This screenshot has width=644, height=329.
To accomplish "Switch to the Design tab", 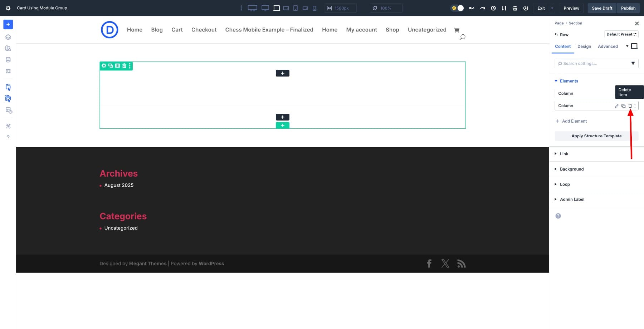I will (x=584, y=46).
